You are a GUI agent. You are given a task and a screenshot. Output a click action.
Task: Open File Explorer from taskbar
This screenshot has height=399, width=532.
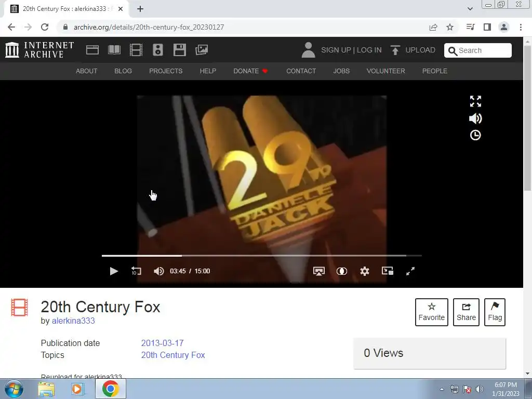pyautogui.click(x=46, y=389)
